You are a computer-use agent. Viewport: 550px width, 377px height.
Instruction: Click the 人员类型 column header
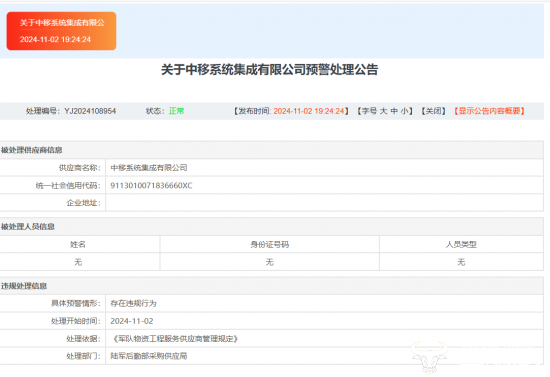(x=461, y=244)
